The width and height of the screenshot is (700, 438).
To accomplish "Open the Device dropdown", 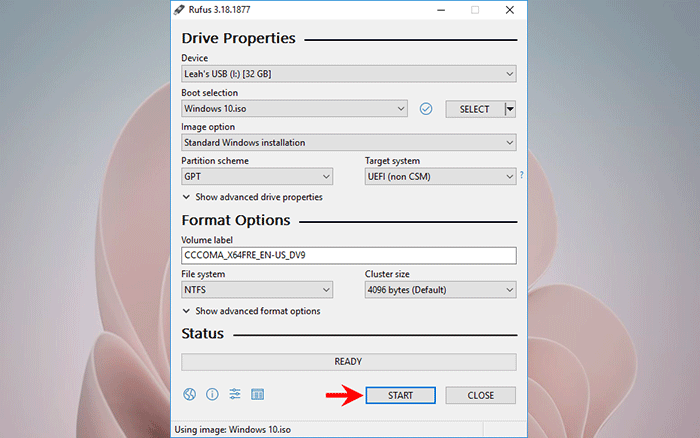I will pyautogui.click(x=349, y=74).
